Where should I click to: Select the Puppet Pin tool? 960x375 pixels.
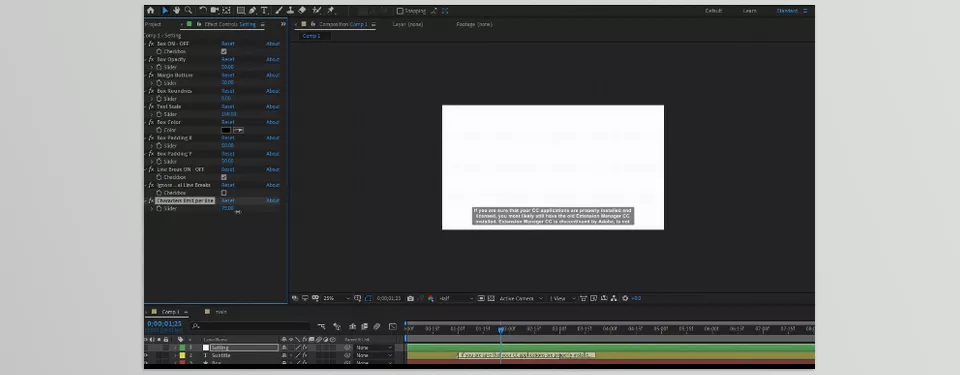tap(331, 10)
